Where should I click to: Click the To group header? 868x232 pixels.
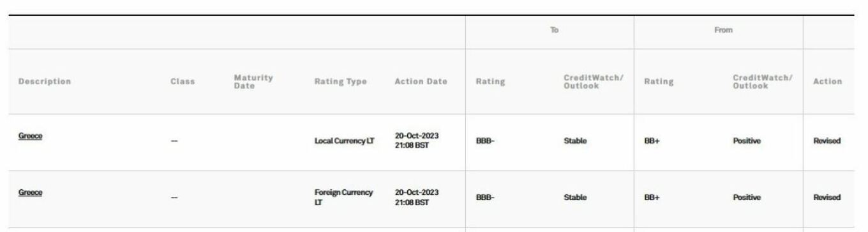pyautogui.click(x=555, y=30)
